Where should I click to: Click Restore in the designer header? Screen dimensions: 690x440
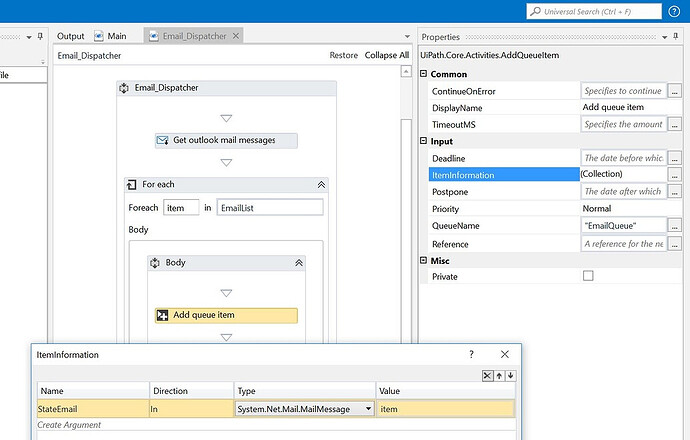[x=344, y=55]
